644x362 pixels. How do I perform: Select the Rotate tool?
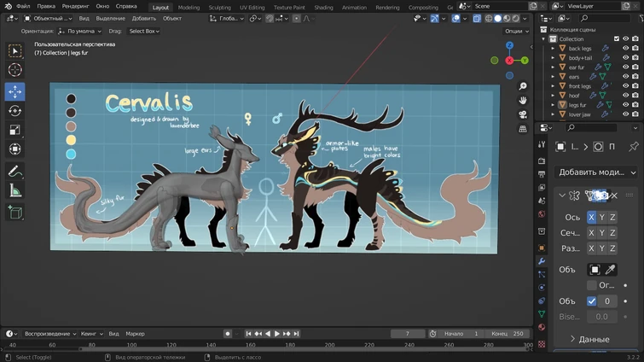[15, 111]
